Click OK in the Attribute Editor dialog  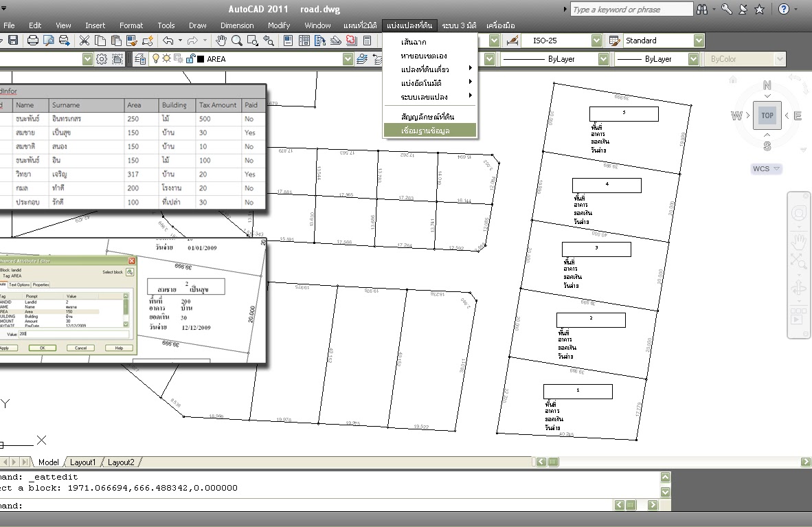[x=43, y=348]
